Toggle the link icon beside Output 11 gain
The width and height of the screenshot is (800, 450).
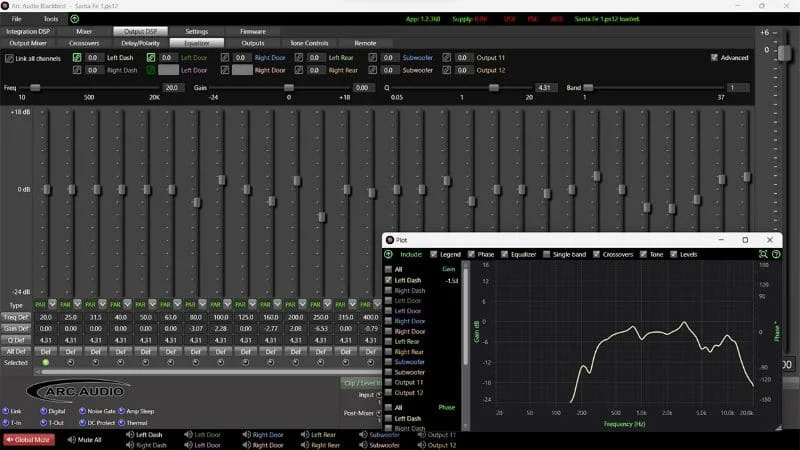coord(446,58)
